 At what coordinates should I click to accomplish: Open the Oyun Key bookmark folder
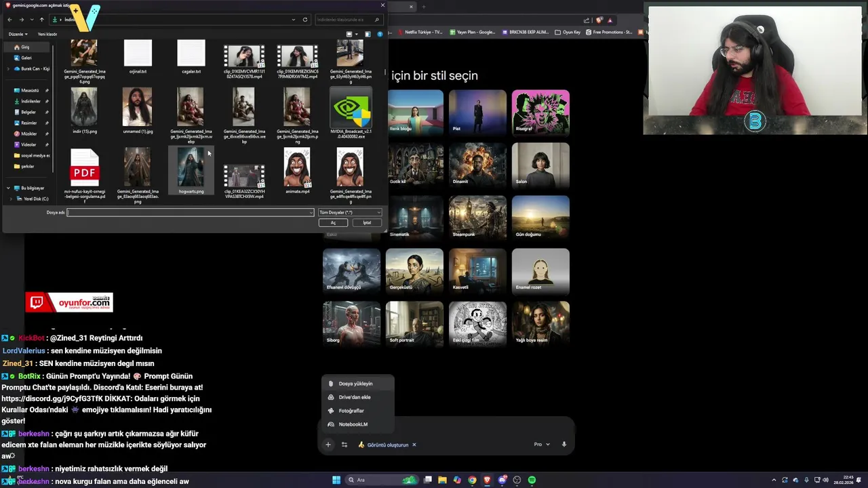pyautogui.click(x=568, y=32)
